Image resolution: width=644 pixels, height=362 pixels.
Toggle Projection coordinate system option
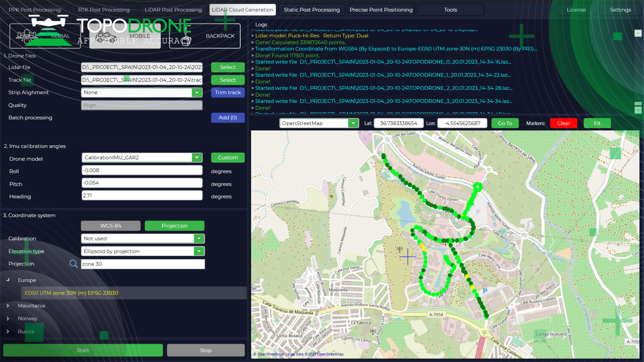174,226
